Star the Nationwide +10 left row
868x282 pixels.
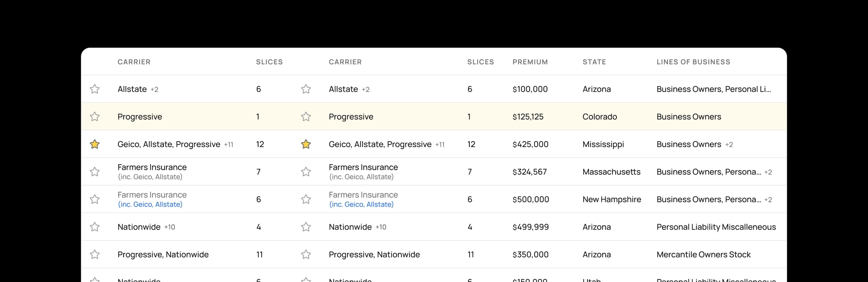(x=95, y=227)
